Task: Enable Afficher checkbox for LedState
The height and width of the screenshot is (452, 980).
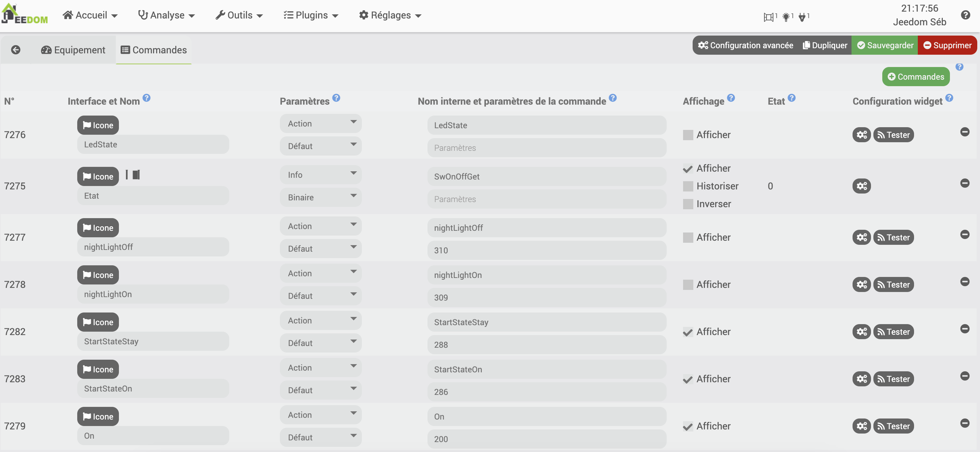Action: point(688,135)
